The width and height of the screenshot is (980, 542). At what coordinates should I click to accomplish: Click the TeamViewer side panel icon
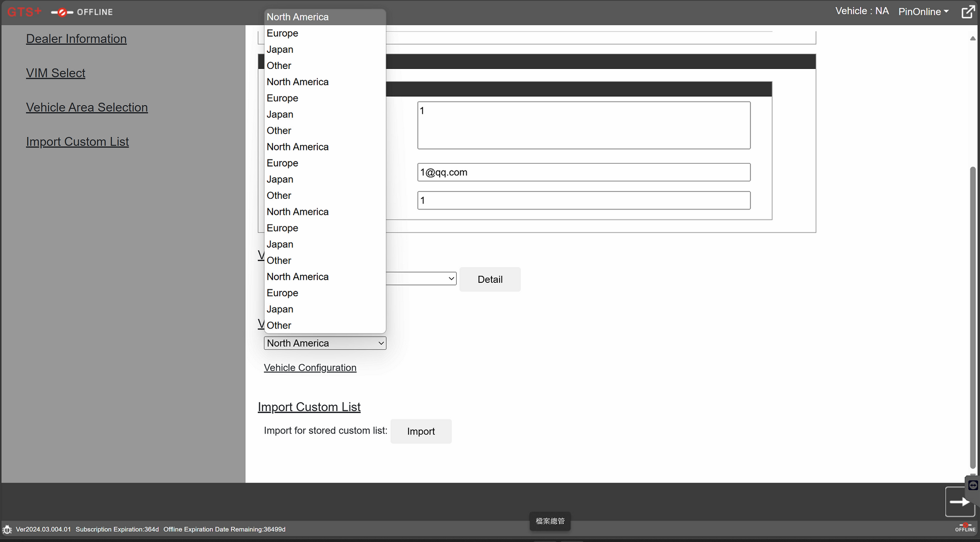click(x=973, y=485)
